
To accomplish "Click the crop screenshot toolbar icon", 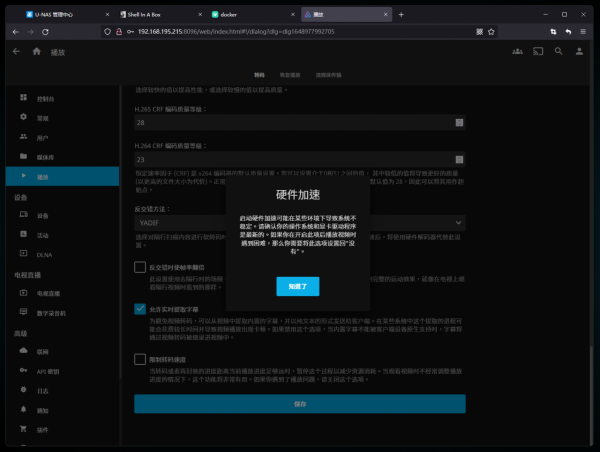I will pos(553,32).
